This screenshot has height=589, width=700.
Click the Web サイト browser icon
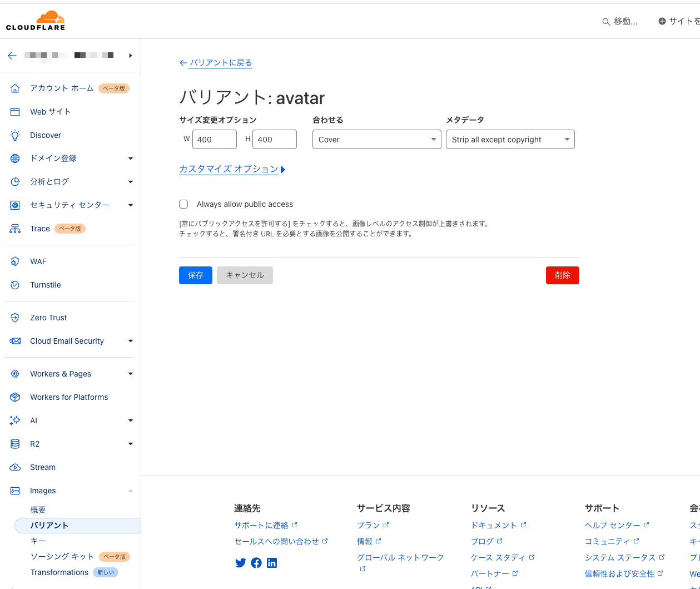(x=15, y=112)
